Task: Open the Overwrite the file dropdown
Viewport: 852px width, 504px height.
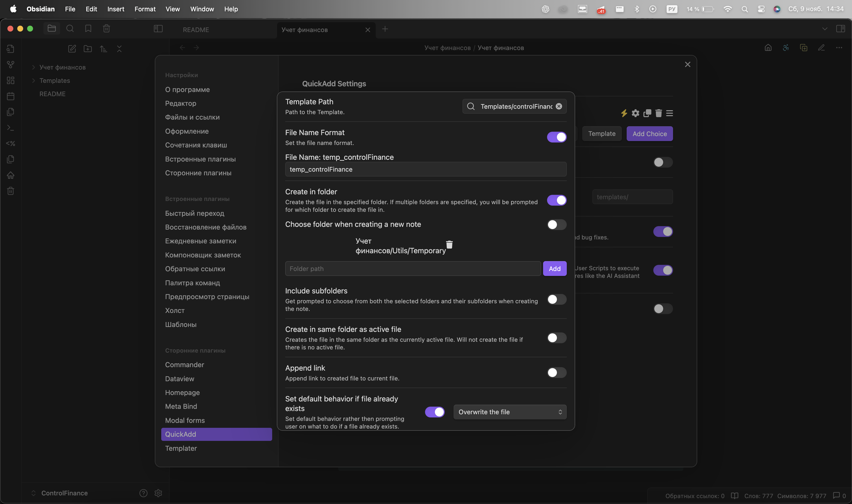Action: coord(510,412)
